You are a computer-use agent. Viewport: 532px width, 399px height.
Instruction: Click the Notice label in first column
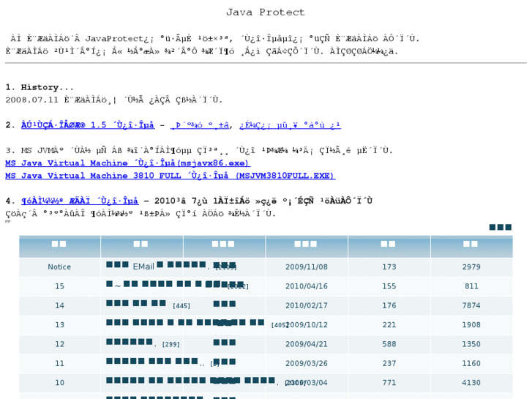(x=59, y=267)
